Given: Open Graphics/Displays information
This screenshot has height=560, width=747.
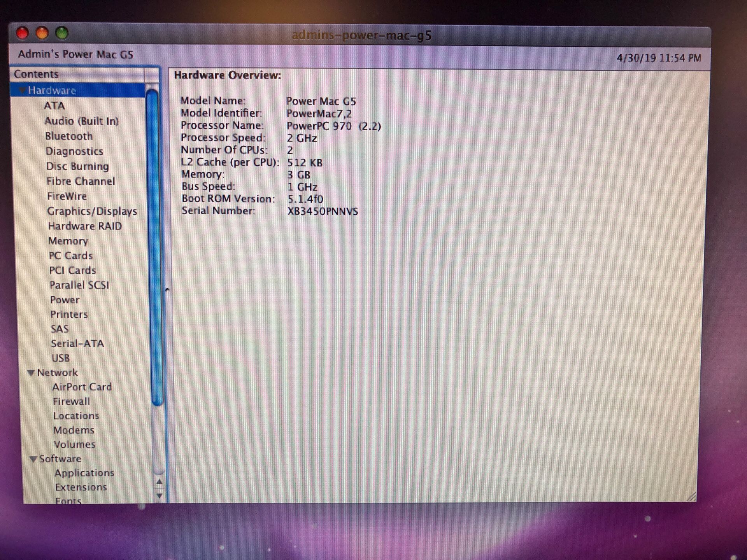Looking at the screenshot, I should coord(92,211).
